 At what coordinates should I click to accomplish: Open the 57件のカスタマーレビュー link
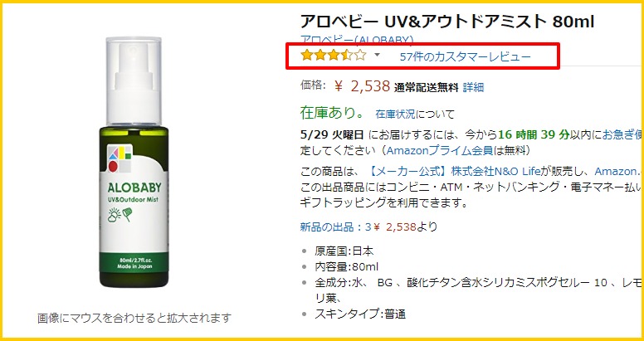click(465, 56)
